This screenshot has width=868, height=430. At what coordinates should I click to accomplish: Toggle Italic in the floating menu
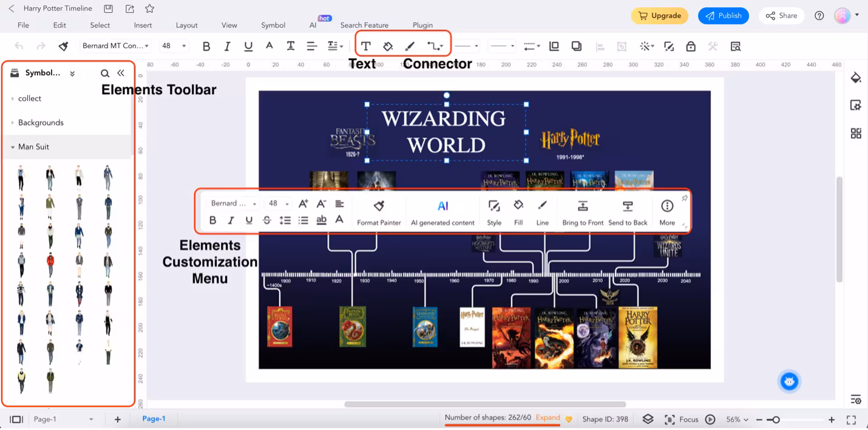coord(231,220)
